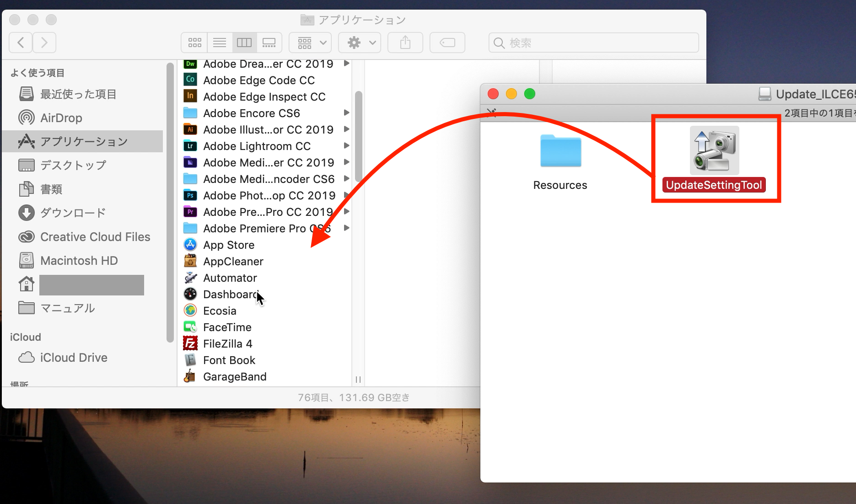Expand Adobe Lightroom CC folder arrow
This screenshot has height=504, width=856.
346,145
